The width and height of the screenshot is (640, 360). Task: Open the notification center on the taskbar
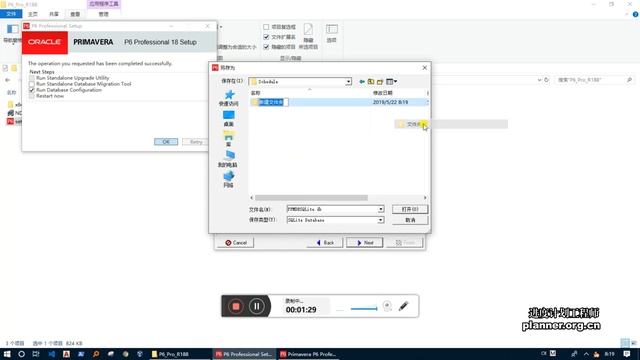[x=627, y=354]
